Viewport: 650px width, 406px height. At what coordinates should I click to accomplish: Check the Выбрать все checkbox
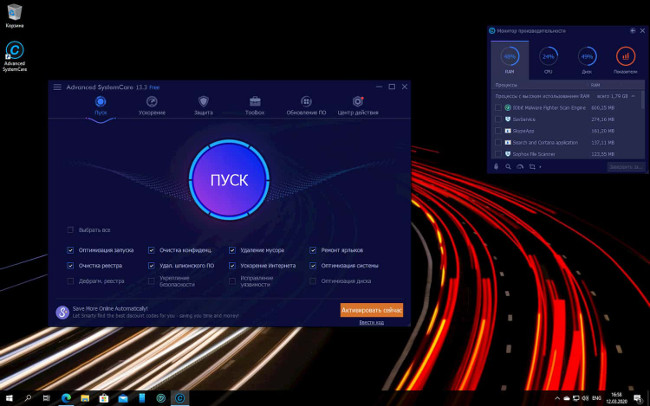70,229
